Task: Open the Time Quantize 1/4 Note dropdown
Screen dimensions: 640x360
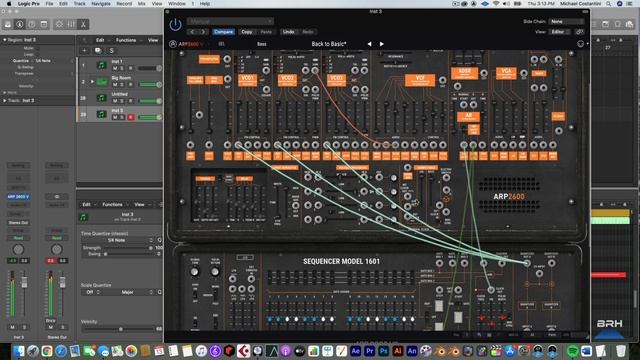Action: click(118, 240)
